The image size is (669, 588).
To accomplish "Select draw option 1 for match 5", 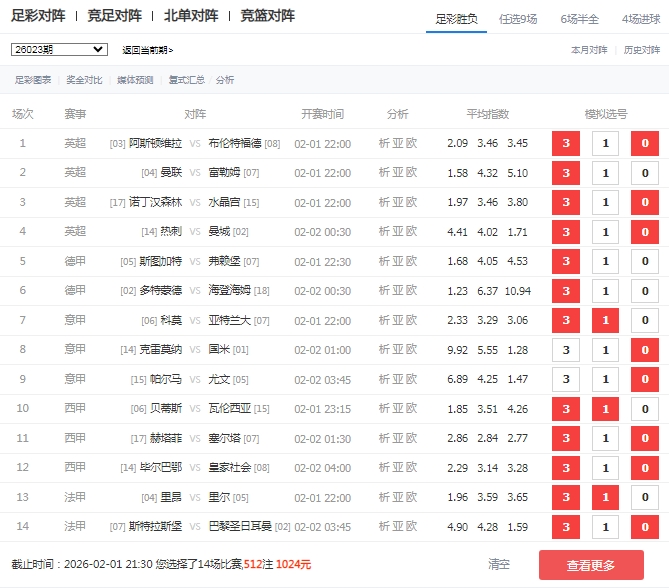I will click(605, 262).
